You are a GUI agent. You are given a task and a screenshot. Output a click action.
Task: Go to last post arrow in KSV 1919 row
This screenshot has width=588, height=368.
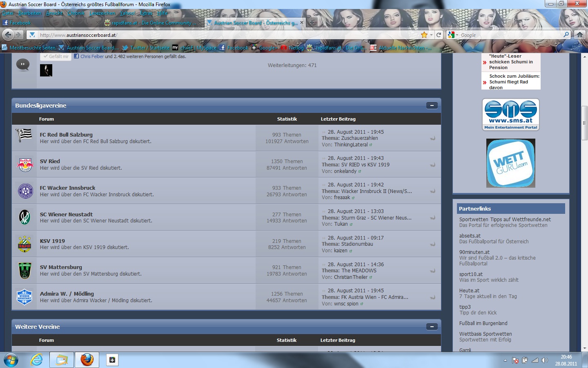tap(432, 244)
